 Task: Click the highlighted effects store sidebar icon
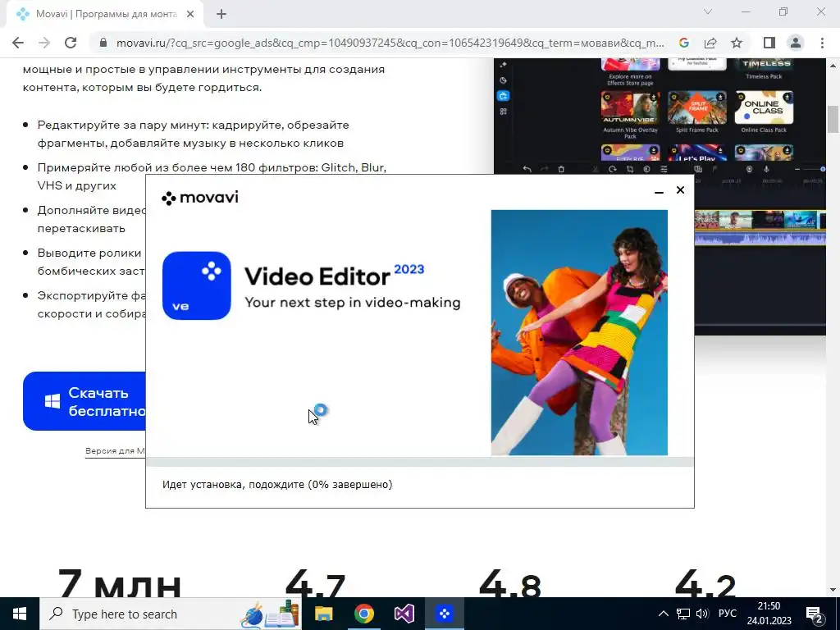(x=503, y=96)
